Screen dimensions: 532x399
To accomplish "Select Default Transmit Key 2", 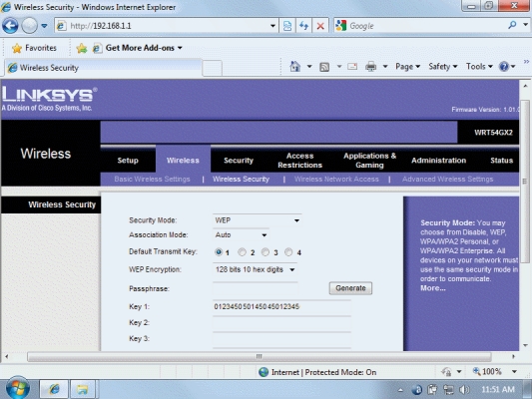I will click(x=242, y=252).
